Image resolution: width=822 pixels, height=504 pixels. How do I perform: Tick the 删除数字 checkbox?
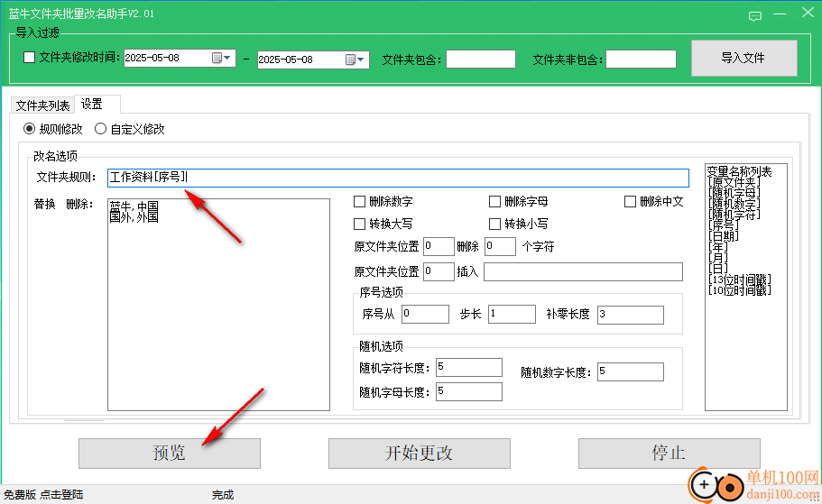pos(360,202)
